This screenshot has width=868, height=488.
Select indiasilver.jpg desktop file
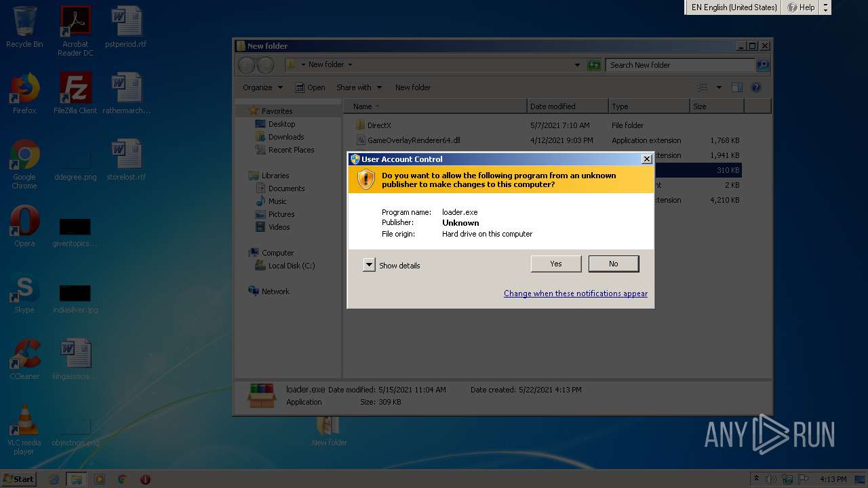pyautogui.click(x=75, y=298)
